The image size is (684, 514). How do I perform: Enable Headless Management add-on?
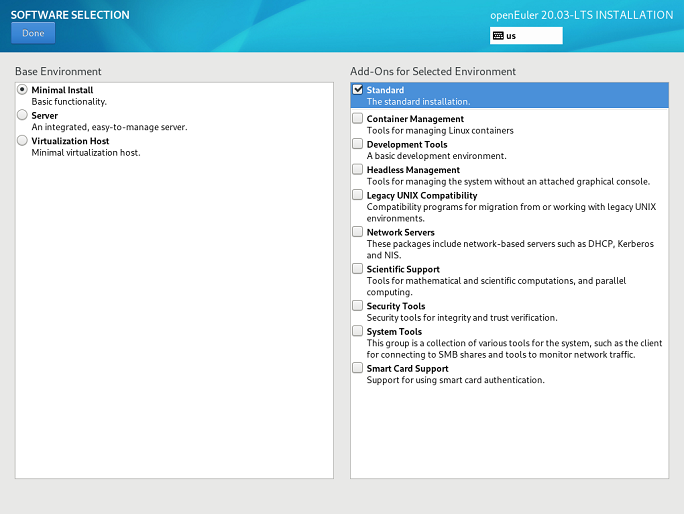(x=358, y=170)
